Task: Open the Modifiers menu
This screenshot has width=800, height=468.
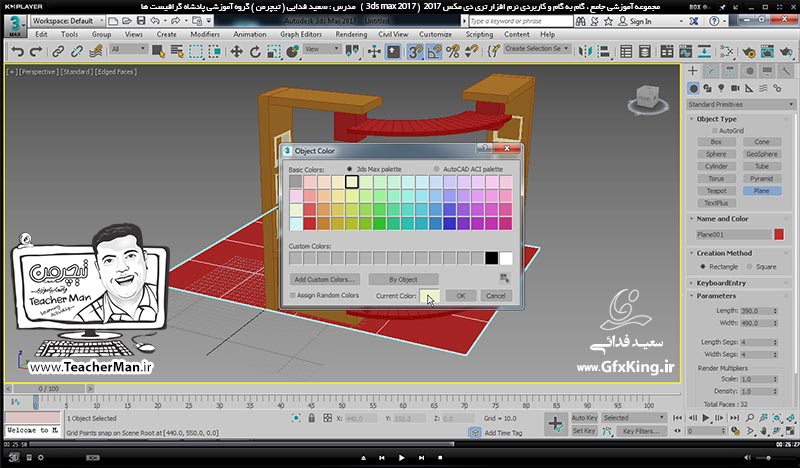Action: [x=205, y=34]
